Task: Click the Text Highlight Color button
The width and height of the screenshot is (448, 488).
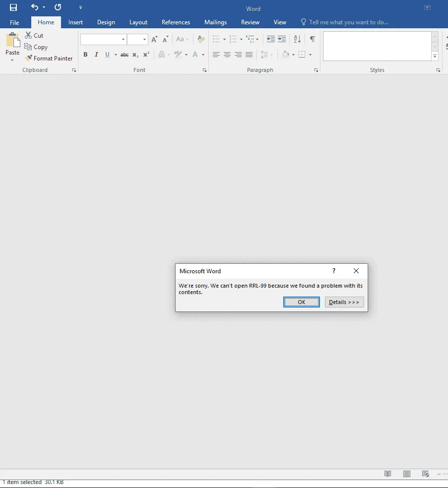Action: (178, 55)
